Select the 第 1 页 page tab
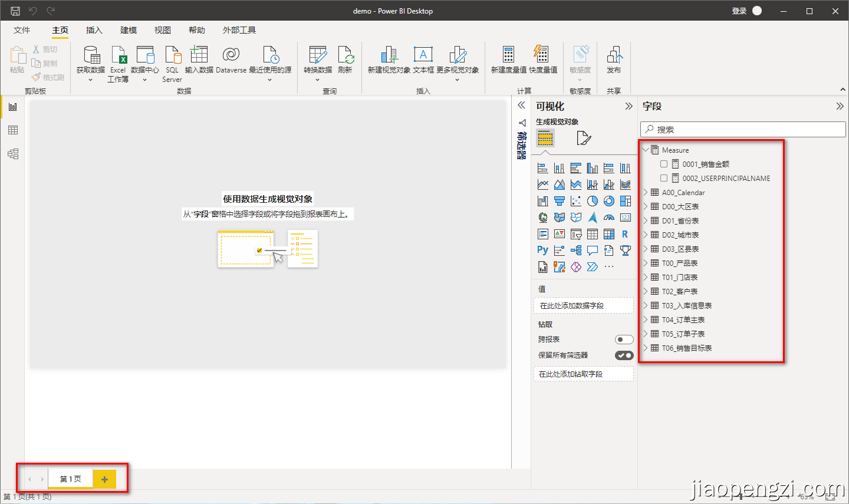This screenshot has width=849, height=504. 71,479
